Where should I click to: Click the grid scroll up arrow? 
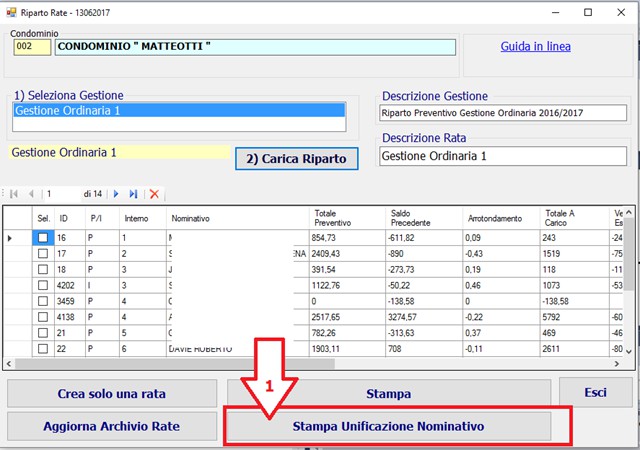[629, 212]
